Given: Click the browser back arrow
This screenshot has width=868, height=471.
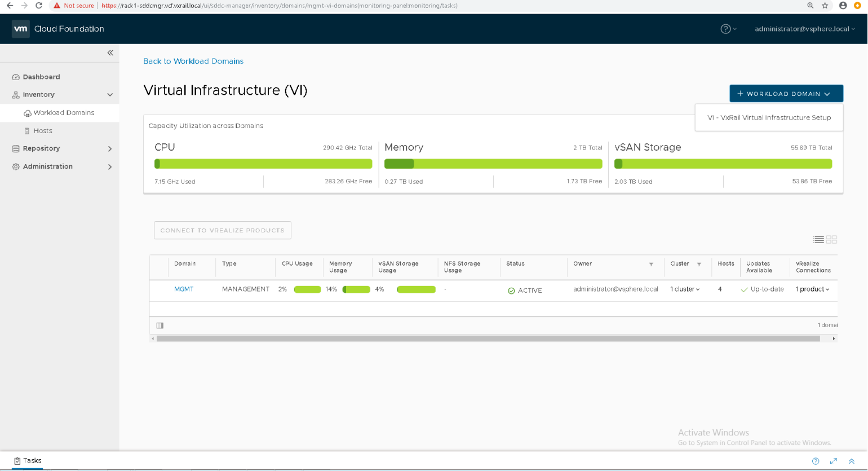Looking at the screenshot, I should click(x=10, y=6).
